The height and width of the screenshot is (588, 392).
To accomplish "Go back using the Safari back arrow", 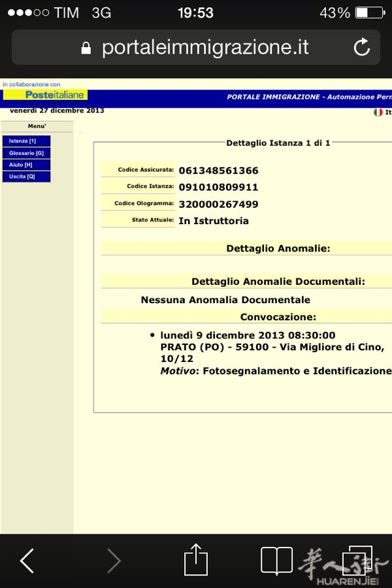I will tap(27, 561).
